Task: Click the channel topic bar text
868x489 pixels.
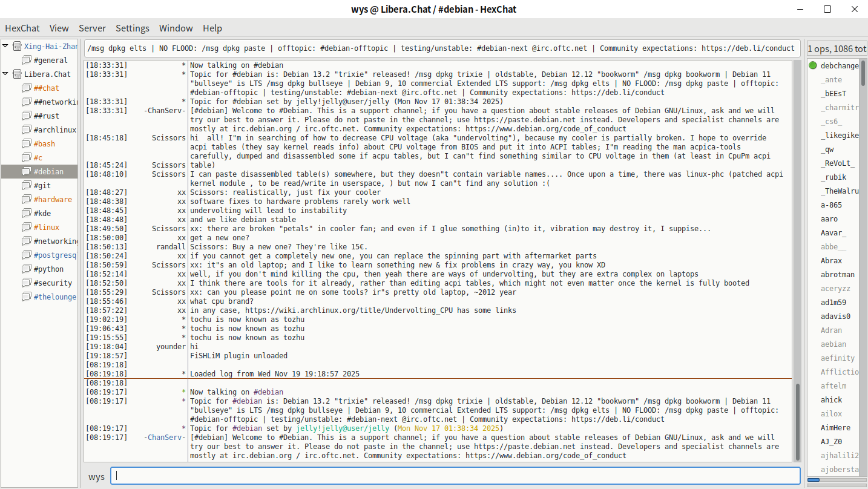Action: point(441,48)
